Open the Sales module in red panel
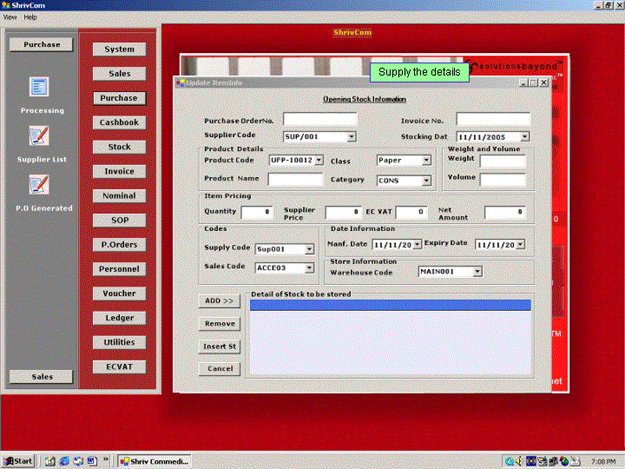 coord(119,73)
